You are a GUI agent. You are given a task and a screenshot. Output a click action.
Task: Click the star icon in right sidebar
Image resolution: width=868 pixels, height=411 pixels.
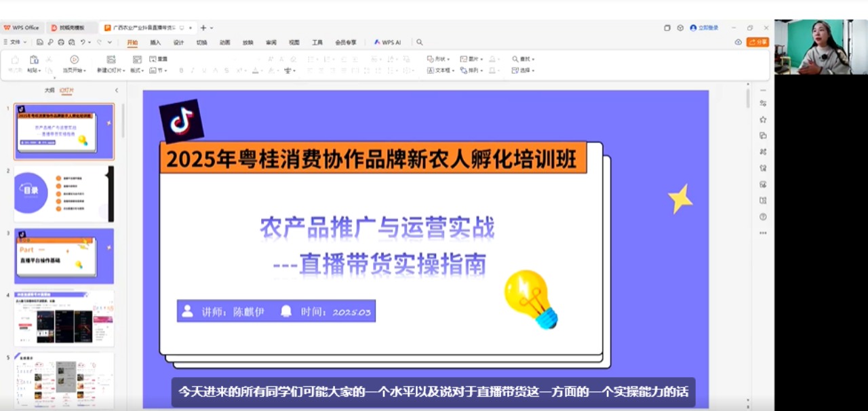pos(763,119)
